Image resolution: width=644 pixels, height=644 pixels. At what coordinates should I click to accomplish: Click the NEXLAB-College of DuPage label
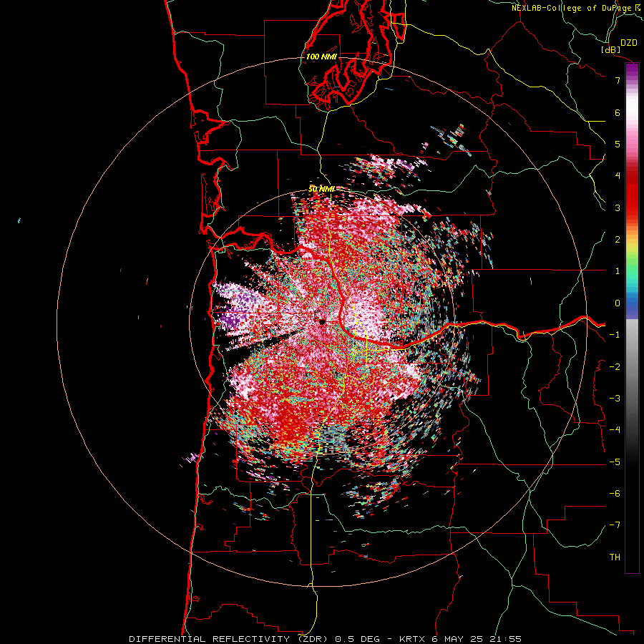(572, 8)
